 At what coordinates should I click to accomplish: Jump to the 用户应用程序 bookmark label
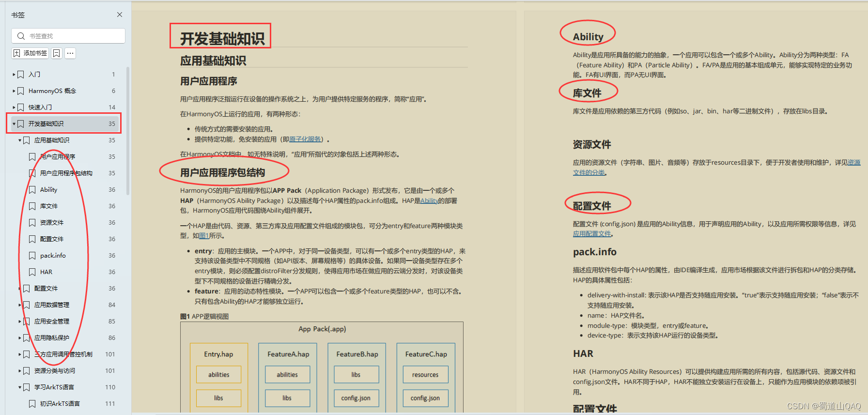point(58,157)
